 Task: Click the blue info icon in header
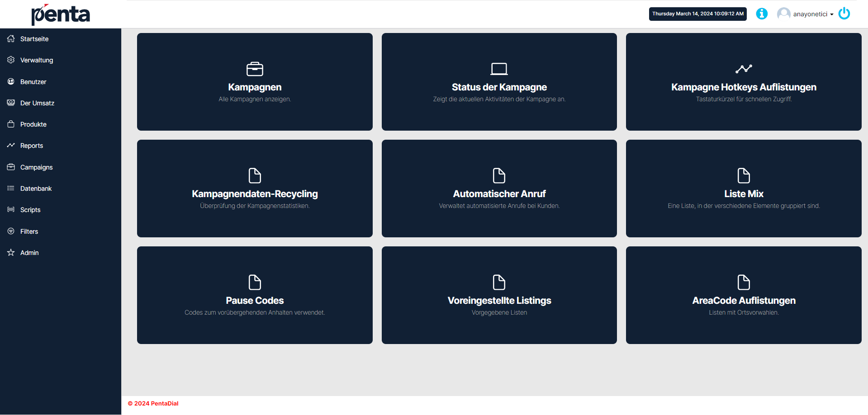click(762, 14)
